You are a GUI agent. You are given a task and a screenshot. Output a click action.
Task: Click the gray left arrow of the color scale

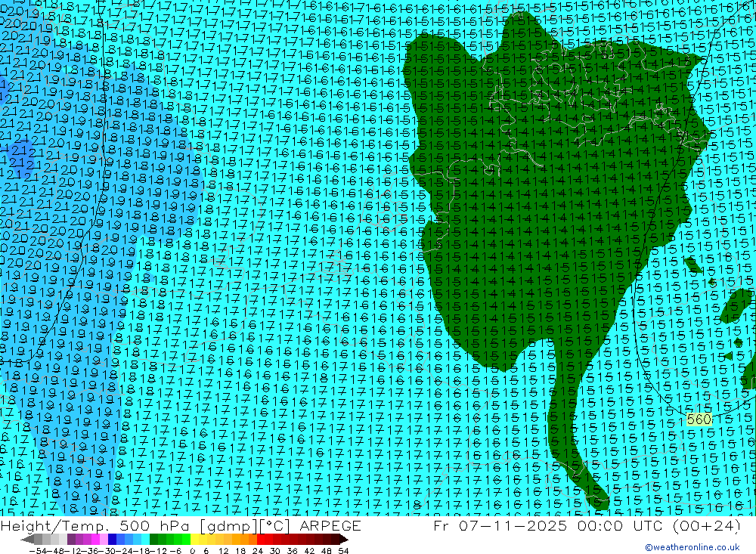(x=27, y=539)
